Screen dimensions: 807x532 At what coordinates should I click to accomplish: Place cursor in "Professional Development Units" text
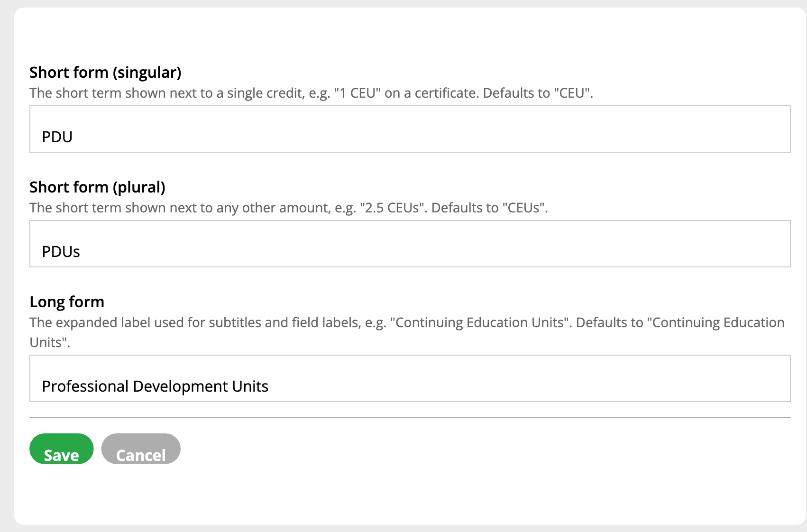coord(155,386)
